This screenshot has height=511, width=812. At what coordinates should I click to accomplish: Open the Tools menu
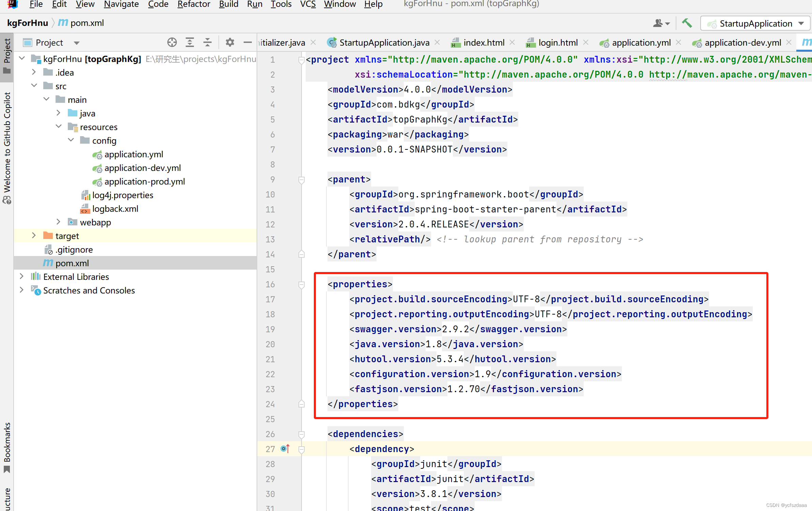point(281,4)
